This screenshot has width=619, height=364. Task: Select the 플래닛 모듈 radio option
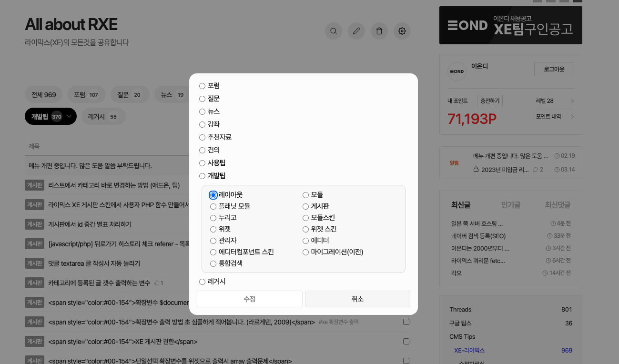[213, 206]
